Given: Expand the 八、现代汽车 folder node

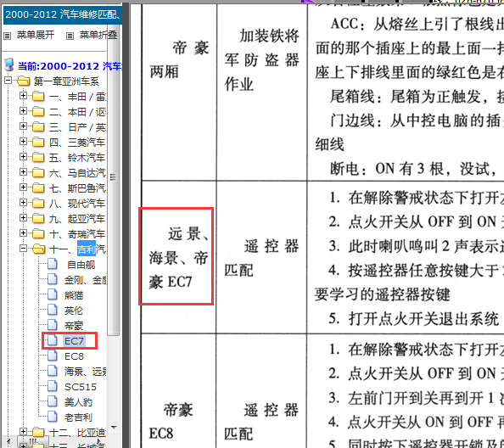Looking at the screenshot, I should 23,202.
